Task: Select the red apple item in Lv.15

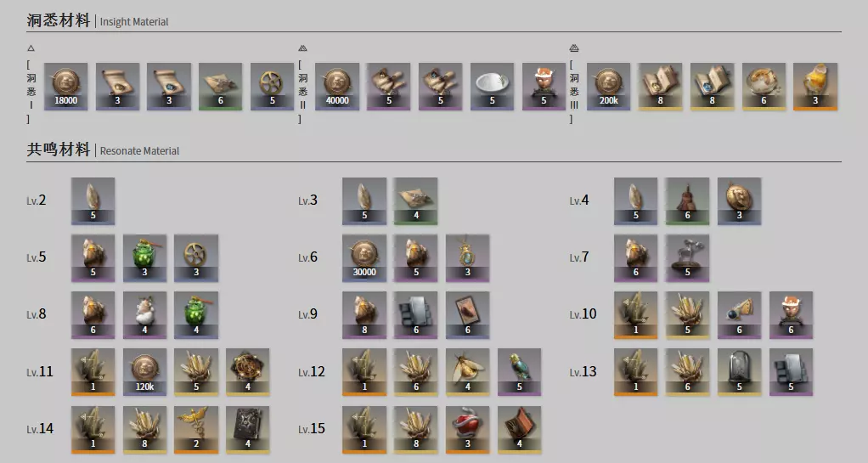Action: [467, 430]
